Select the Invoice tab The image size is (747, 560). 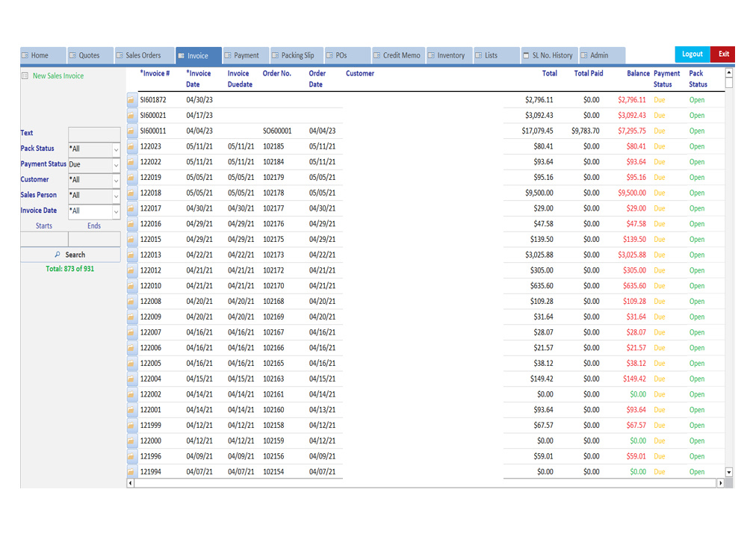coord(198,55)
